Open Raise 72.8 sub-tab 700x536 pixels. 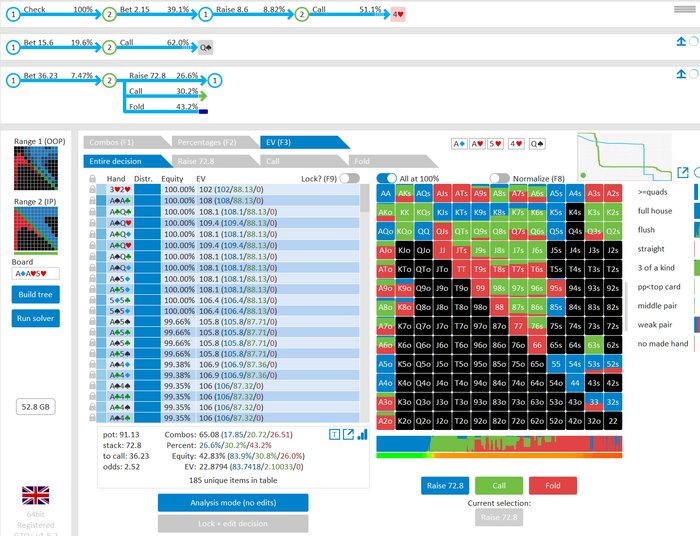coord(212,161)
